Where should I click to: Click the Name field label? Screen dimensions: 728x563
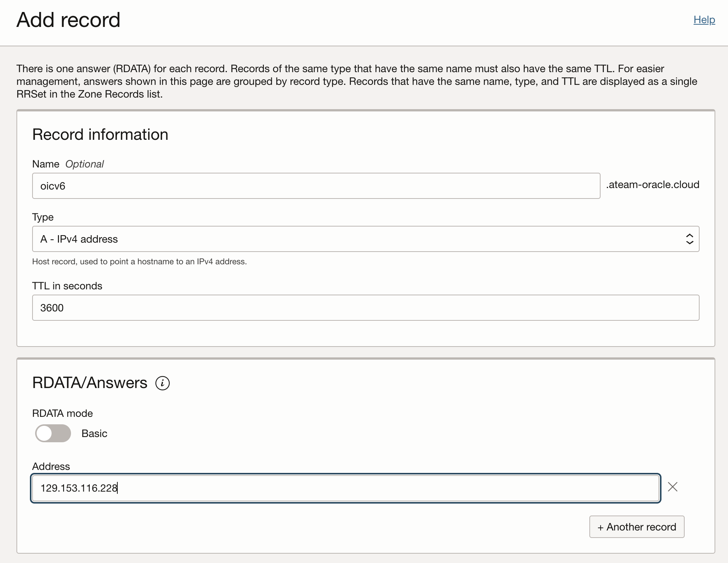46,164
